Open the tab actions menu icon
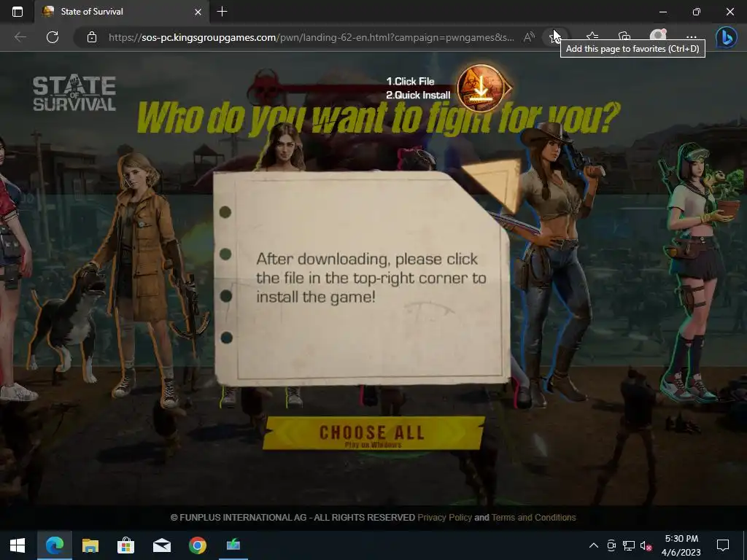 tap(18, 12)
